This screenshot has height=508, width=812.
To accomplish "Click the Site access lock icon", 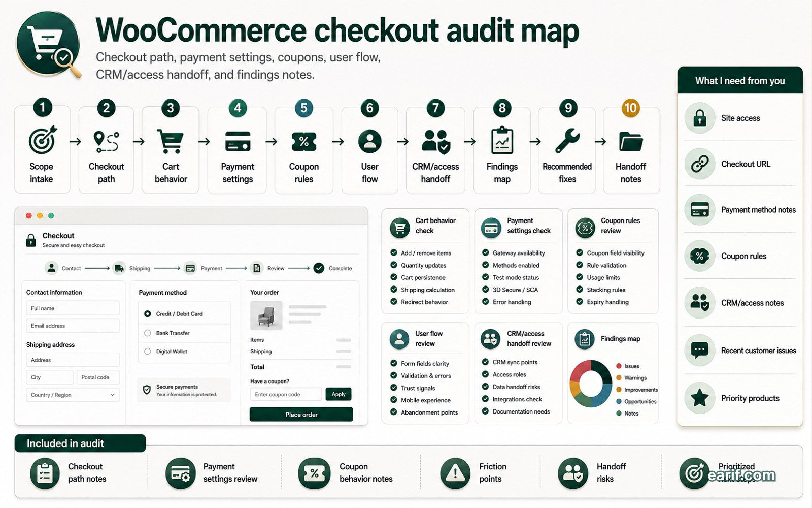I will click(700, 118).
